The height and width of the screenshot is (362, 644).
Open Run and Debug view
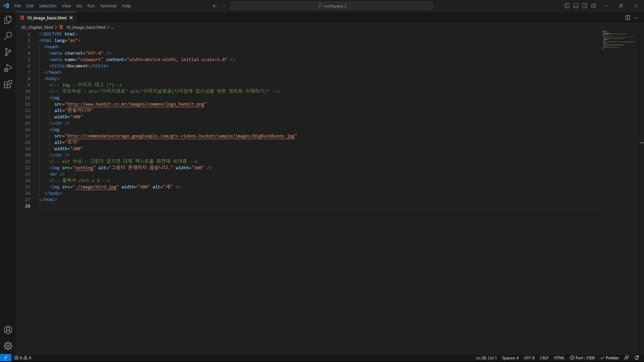(x=8, y=68)
